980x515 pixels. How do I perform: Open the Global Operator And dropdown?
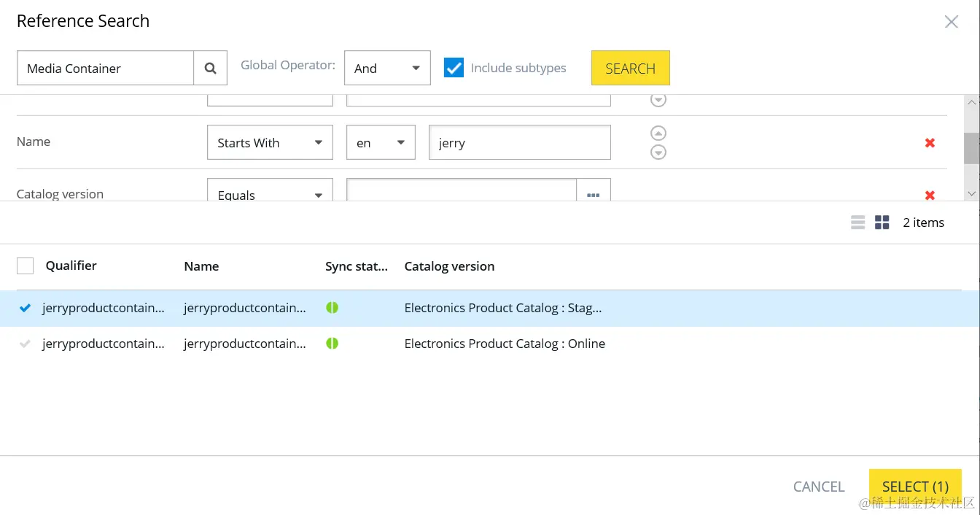(x=387, y=68)
